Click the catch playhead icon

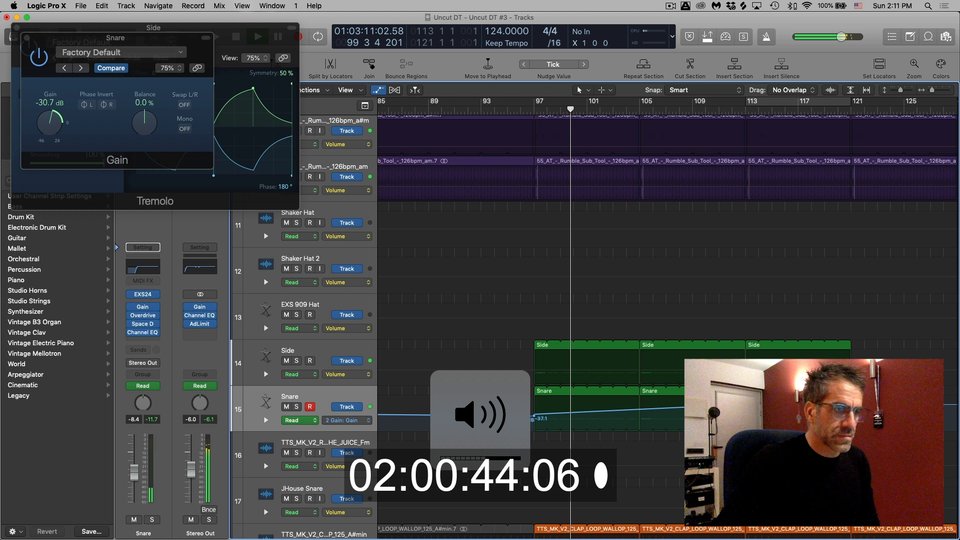415,90
